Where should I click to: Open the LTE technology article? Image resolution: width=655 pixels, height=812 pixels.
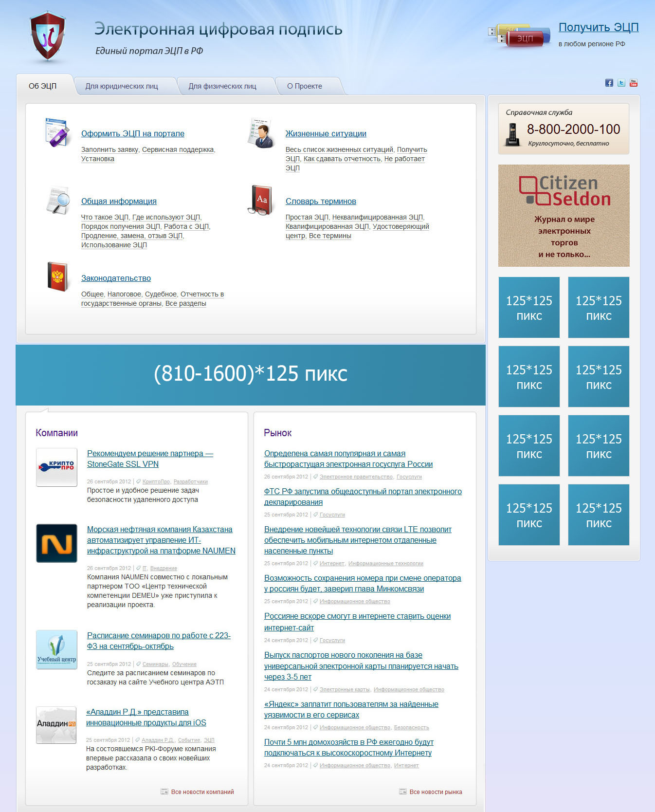358,540
